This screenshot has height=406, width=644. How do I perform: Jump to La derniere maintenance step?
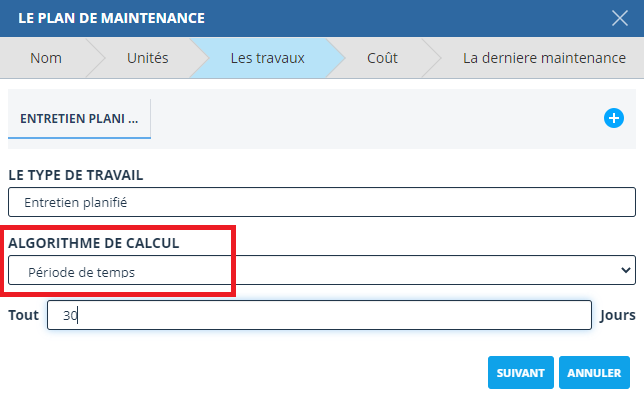tap(544, 58)
